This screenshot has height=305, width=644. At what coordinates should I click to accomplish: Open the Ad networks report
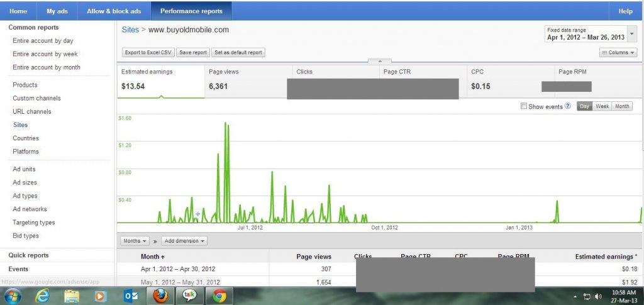click(30, 209)
